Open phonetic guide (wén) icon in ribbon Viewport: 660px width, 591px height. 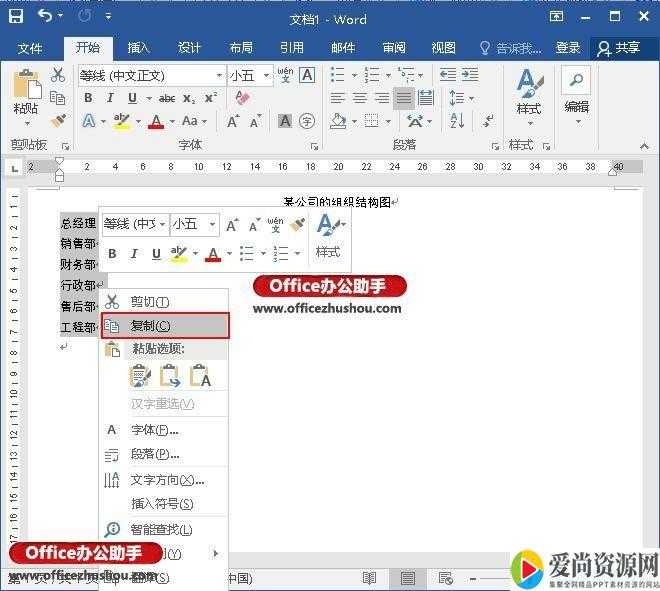pyautogui.click(x=285, y=75)
